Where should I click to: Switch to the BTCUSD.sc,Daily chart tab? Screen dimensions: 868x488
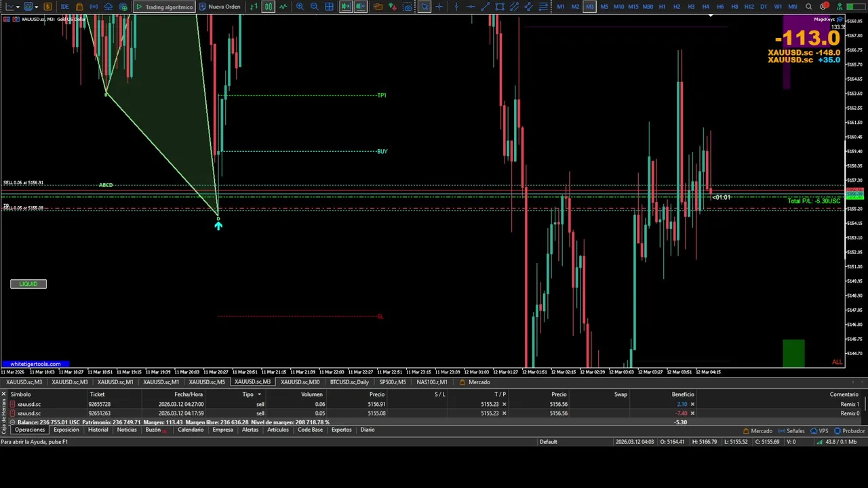(x=349, y=382)
